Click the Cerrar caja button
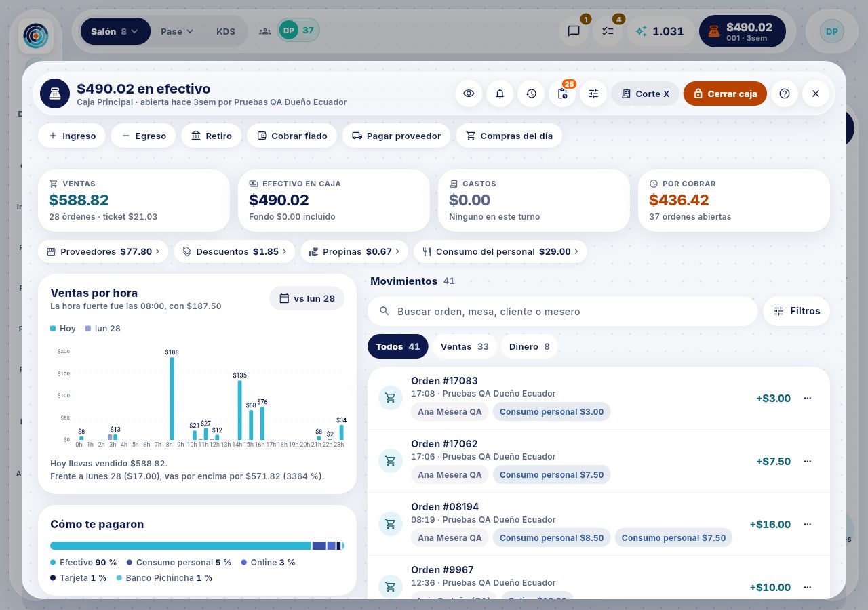This screenshot has width=868, height=610. 725,94
